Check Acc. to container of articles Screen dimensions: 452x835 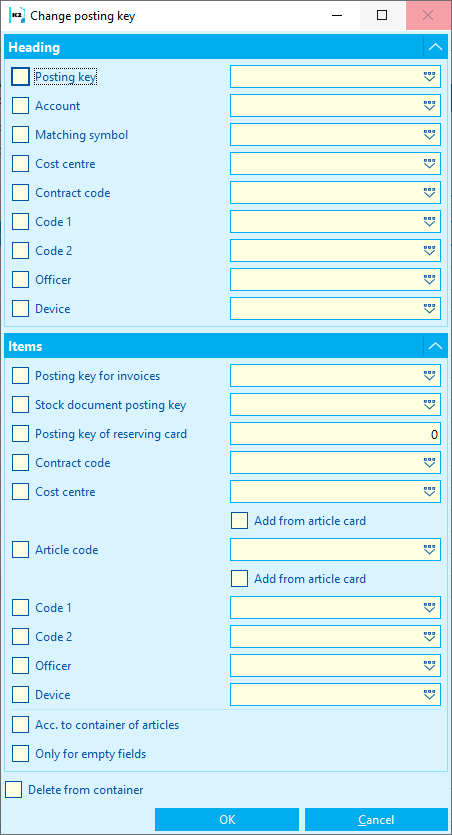[x=21, y=725]
